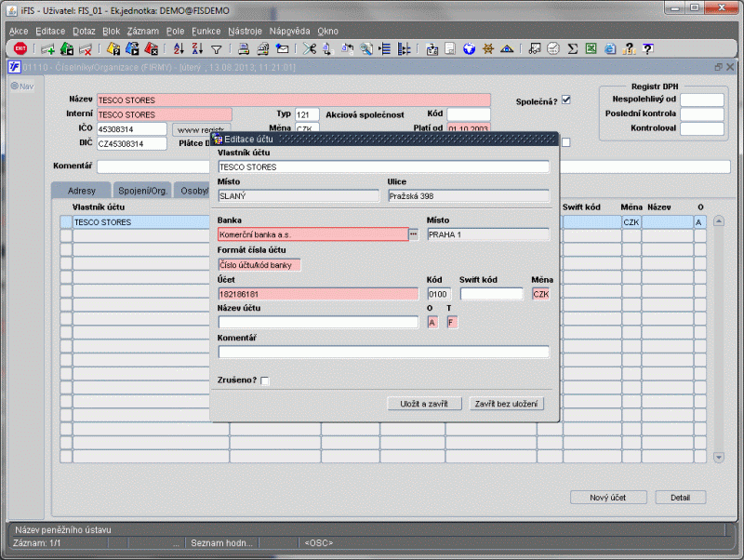Click the www registr button
The height and width of the screenshot is (560, 744).
pyautogui.click(x=201, y=129)
